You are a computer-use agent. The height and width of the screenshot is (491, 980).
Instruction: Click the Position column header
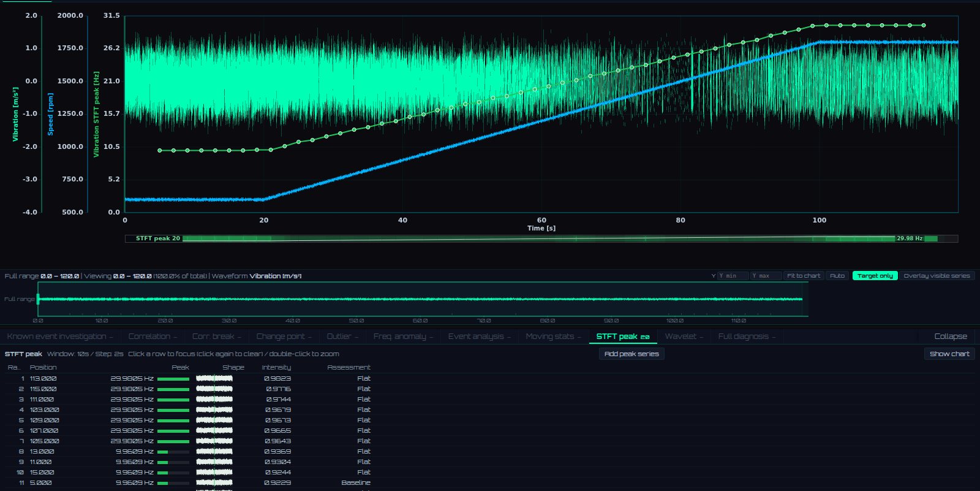tap(43, 368)
